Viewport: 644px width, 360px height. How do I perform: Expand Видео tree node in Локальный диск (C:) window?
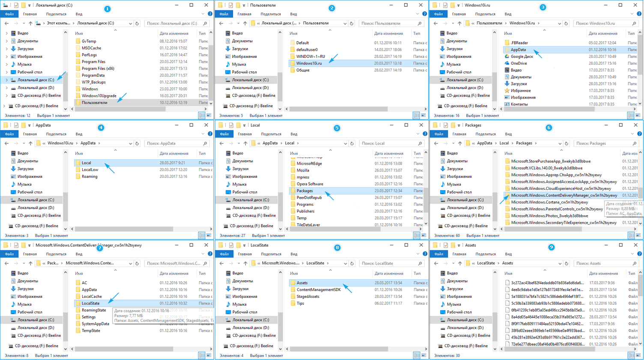pos(6,33)
